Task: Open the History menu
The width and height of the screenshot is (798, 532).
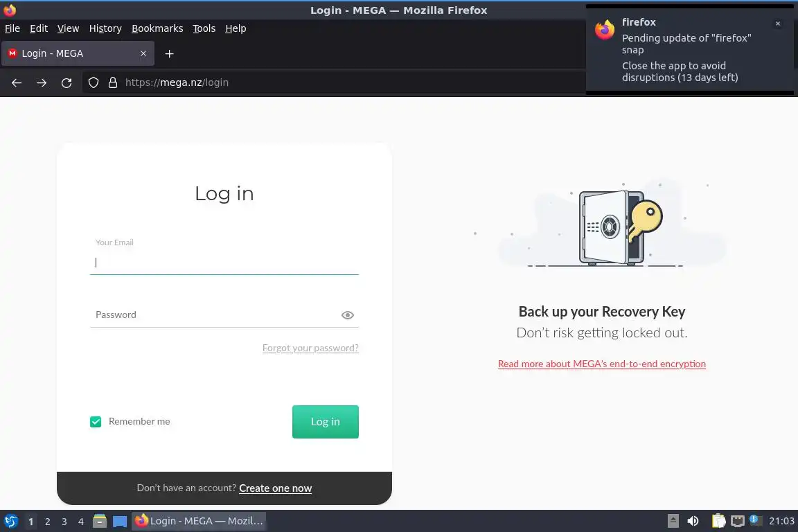Action: coord(105,28)
